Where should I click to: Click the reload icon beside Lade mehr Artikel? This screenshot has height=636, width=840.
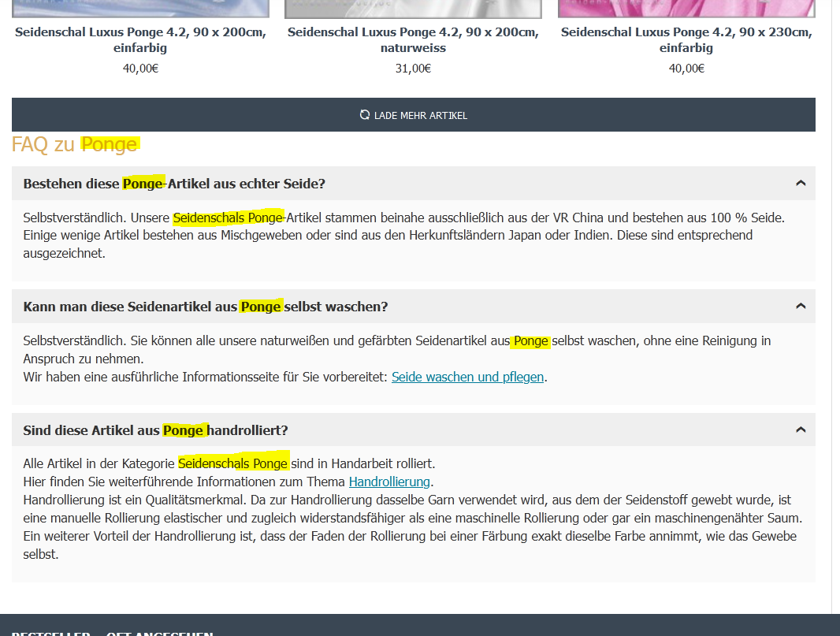click(364, 115)
